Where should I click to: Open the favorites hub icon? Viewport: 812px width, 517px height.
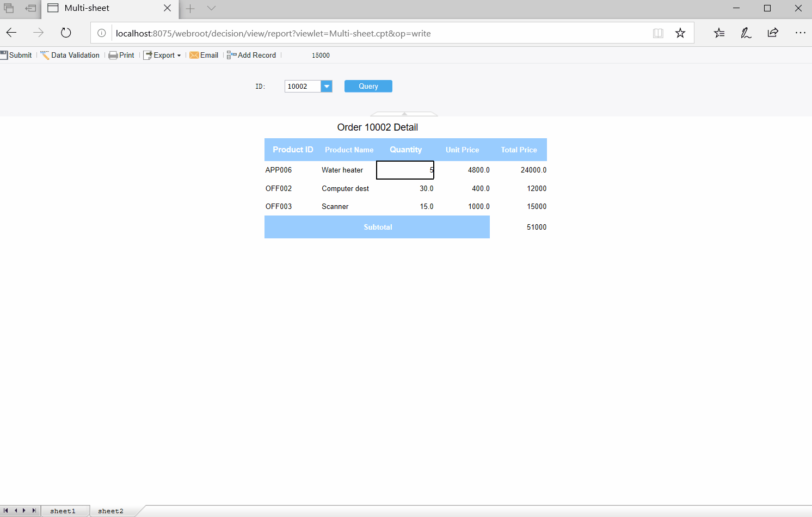719,33
